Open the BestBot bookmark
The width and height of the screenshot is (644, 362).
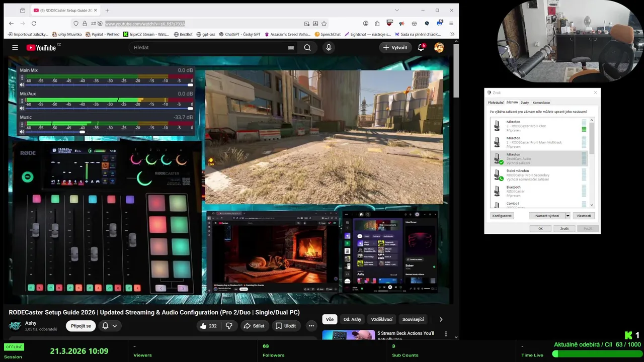183,34
